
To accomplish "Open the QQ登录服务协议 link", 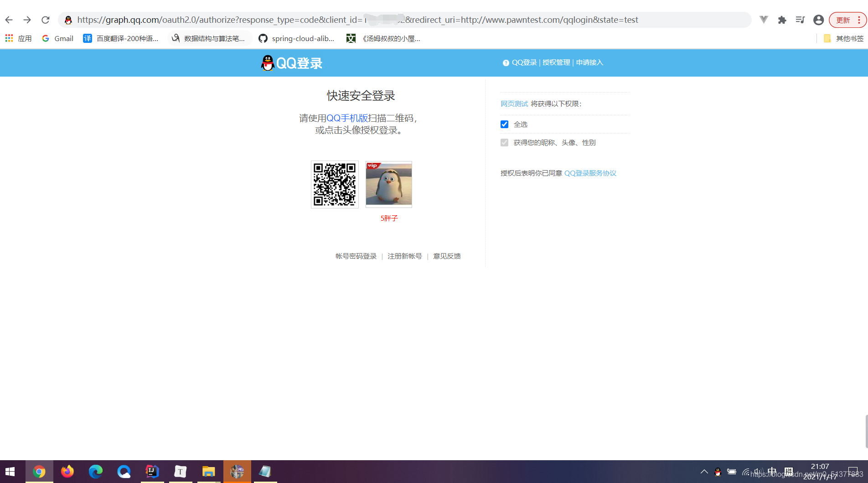I will [x=590, y=173].
